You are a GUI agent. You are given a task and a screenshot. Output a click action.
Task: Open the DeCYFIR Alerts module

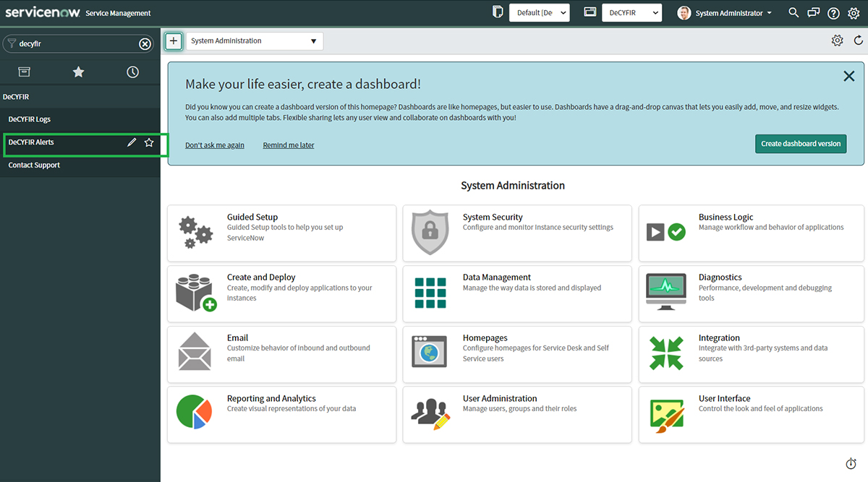click(x=31, y=142)
